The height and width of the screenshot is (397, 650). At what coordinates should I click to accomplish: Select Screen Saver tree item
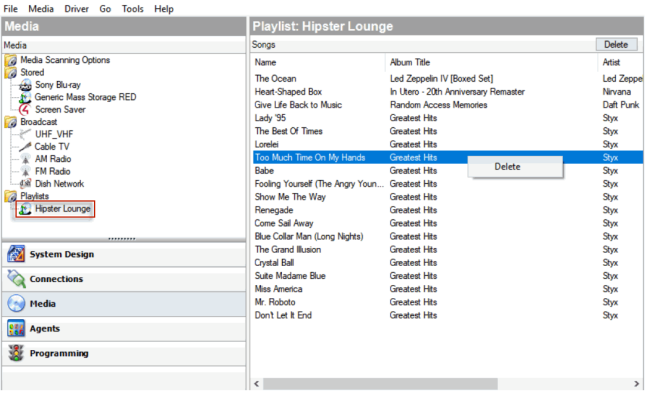(x=60, y=110)
